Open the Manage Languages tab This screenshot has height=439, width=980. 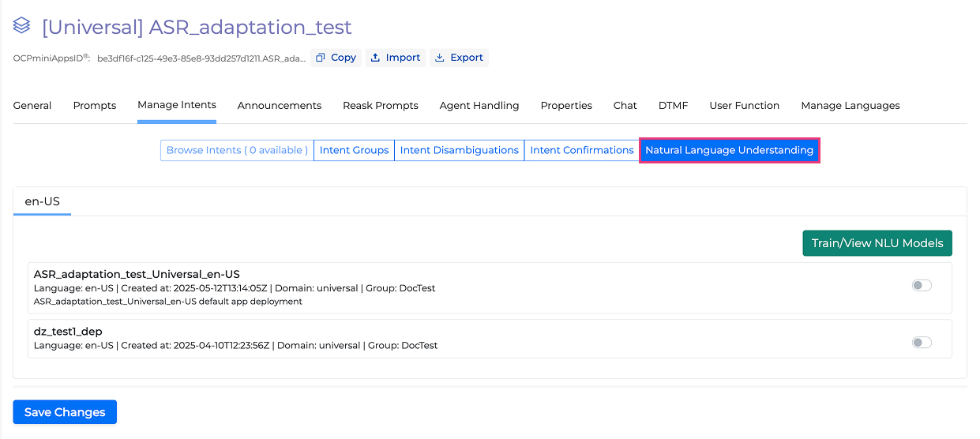click(x=850, y=106)
